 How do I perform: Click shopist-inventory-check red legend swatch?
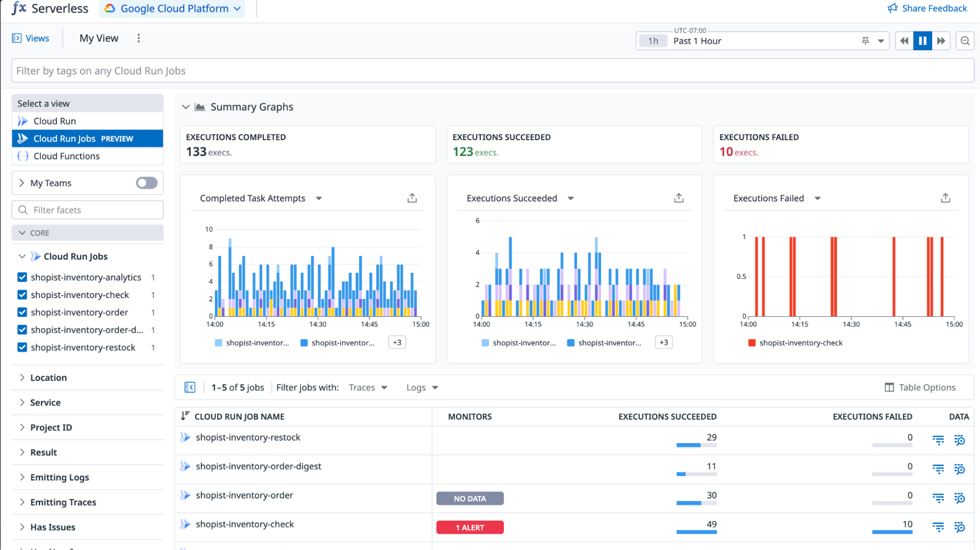coord(752,343)
